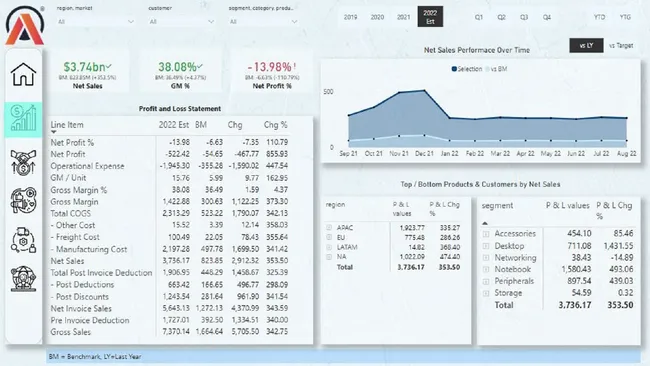The width and height of the screenshot is (650, 366).
Task: Filter by quarter Q3
Action: [524, 17]
